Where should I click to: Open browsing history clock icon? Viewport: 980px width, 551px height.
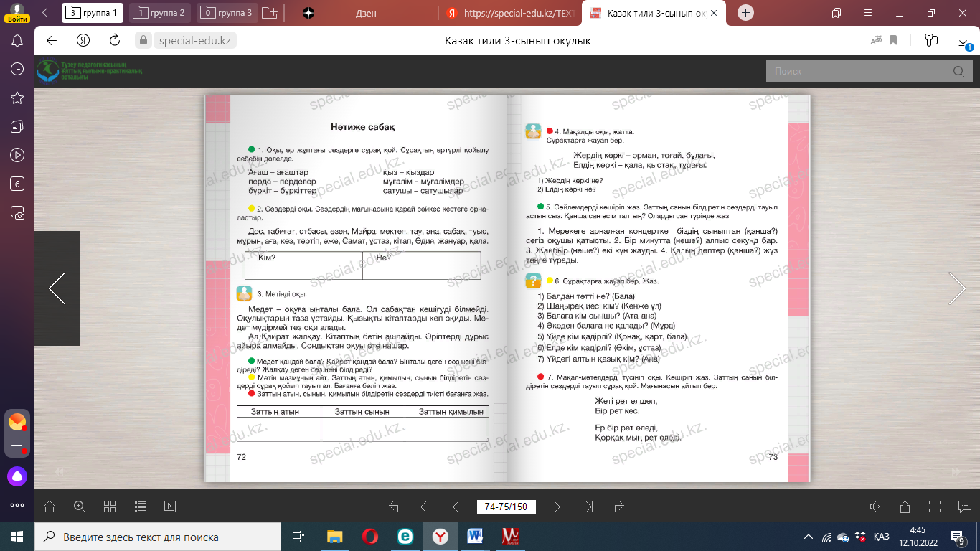click(17, 69)
